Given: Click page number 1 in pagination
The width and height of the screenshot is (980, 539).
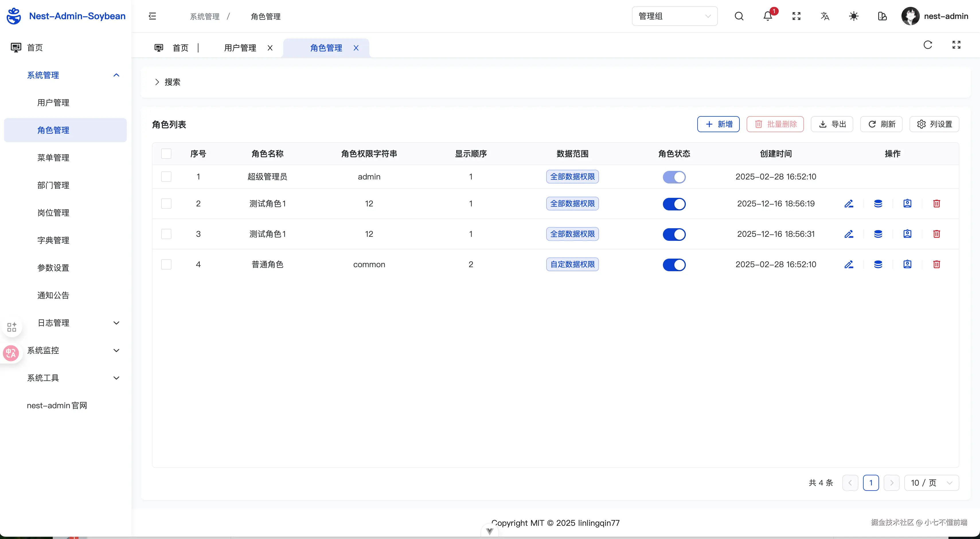Looking at the screenshot, I should tap(871, 483).
